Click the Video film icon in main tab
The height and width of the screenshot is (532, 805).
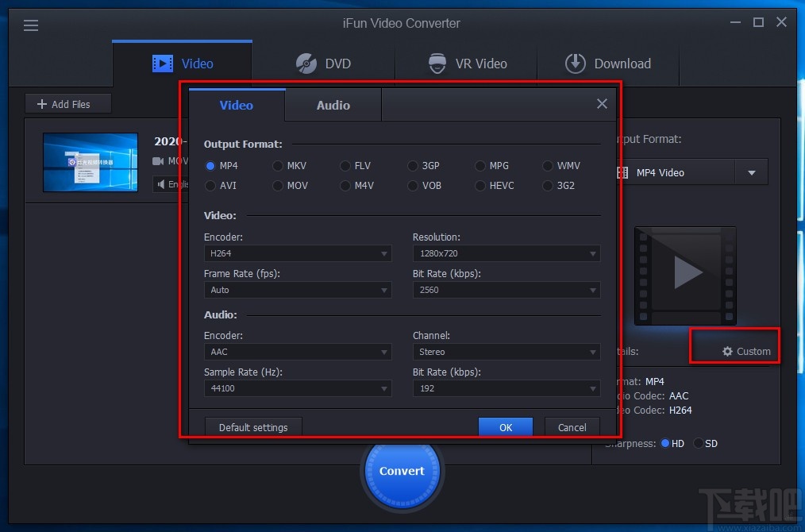(163, 64)
